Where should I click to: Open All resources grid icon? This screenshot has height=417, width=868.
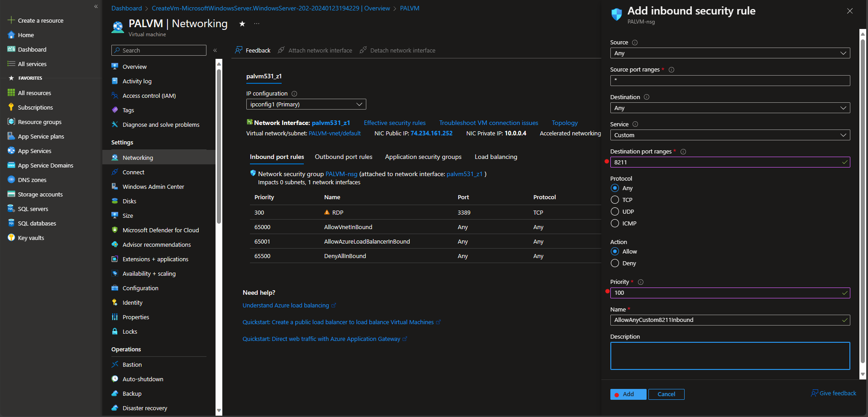coord(11,93)
